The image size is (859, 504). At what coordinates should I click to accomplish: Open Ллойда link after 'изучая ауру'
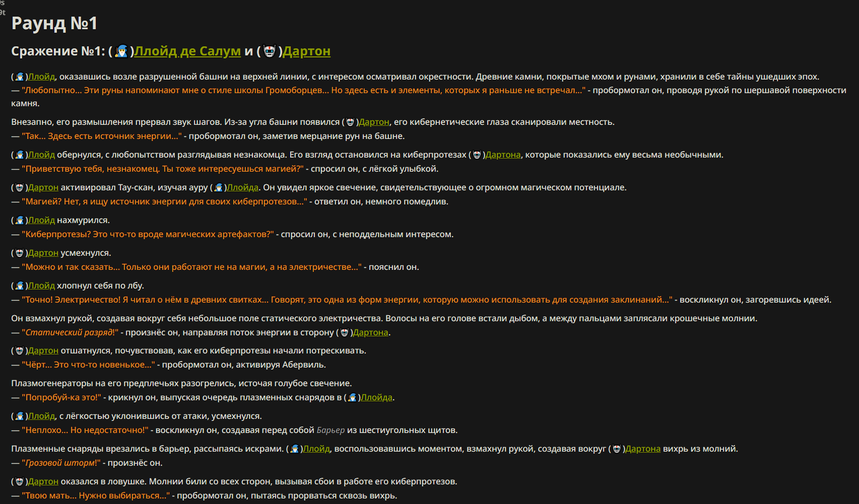click(x=242, y=187)
